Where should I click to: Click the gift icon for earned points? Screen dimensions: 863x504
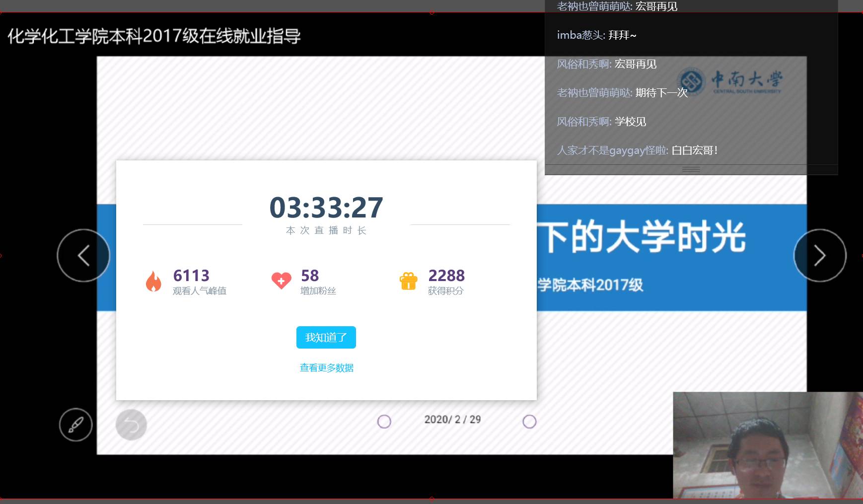point(408,281)
